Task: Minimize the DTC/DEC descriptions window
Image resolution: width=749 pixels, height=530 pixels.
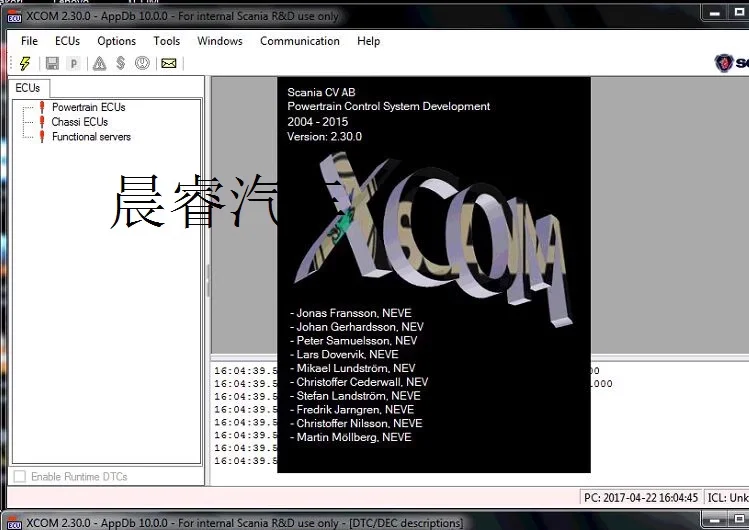Action: click(714, 519)
